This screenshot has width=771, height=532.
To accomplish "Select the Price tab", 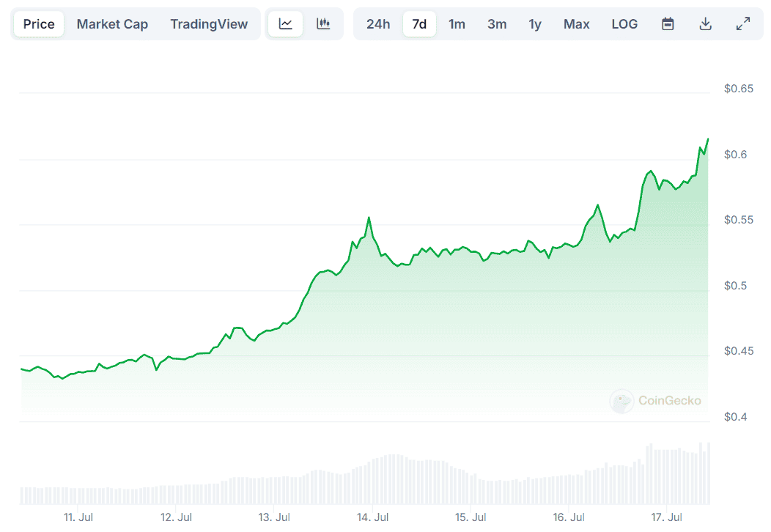I will 39,24.
